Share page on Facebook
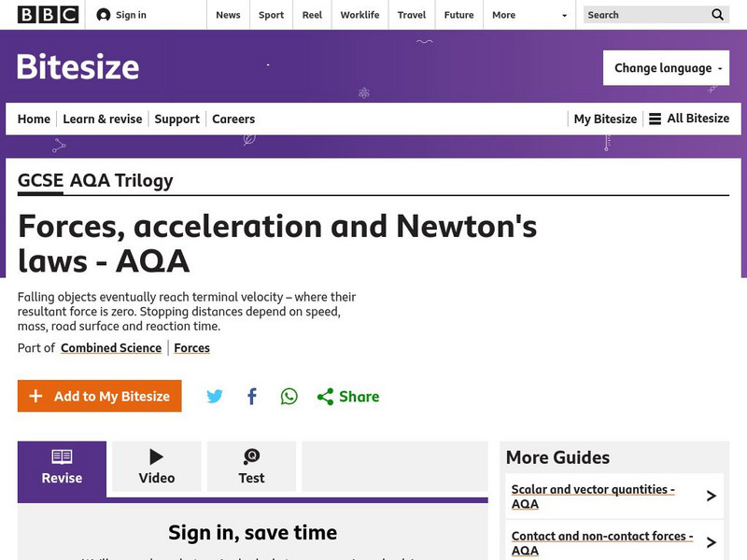 coord(252,397)
